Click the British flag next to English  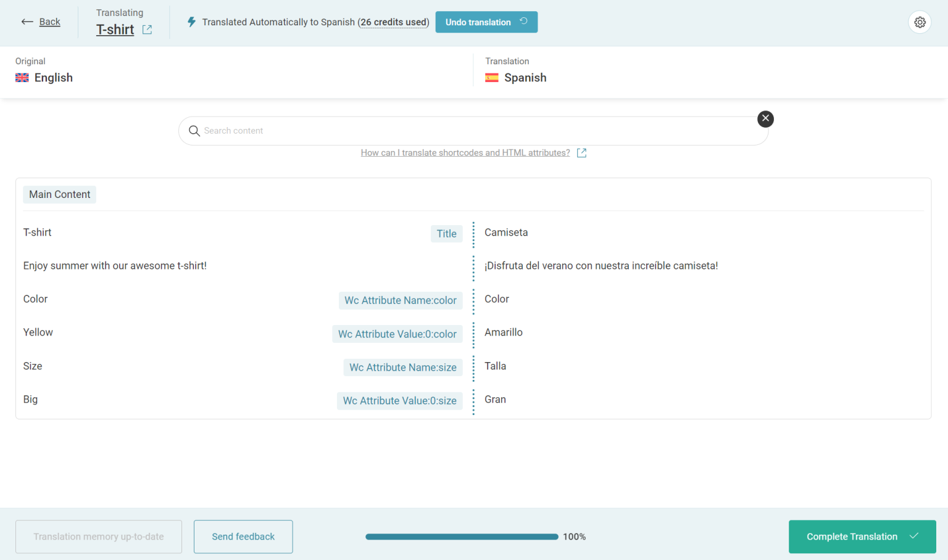[22, 77]
